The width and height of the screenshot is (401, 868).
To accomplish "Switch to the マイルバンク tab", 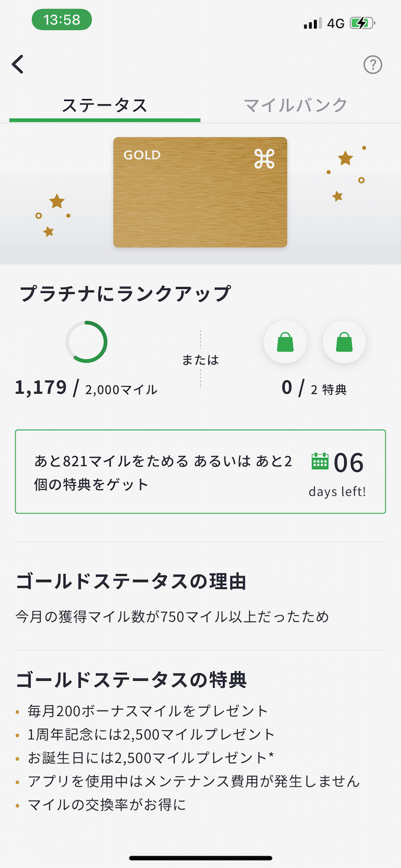I will (296, 105).
